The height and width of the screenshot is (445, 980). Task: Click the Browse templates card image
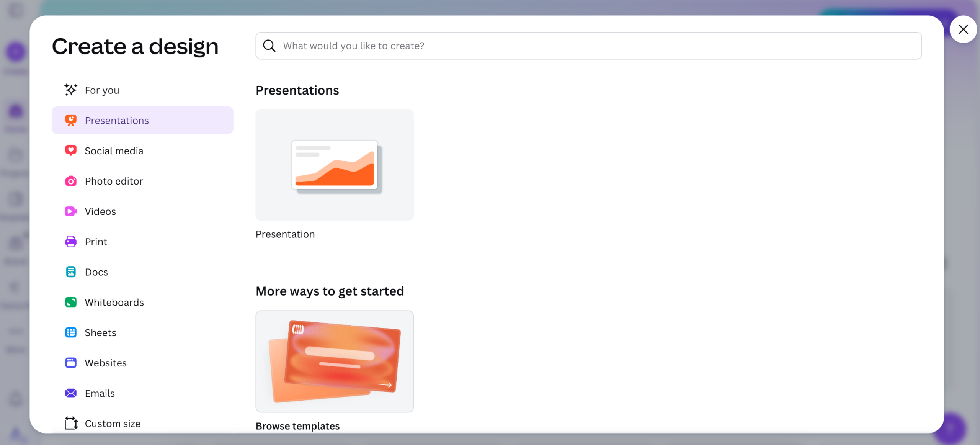click(335, 361)
